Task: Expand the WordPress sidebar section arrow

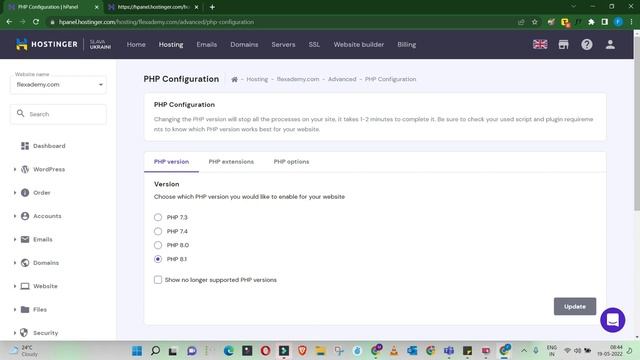Action: coord(15,169)
